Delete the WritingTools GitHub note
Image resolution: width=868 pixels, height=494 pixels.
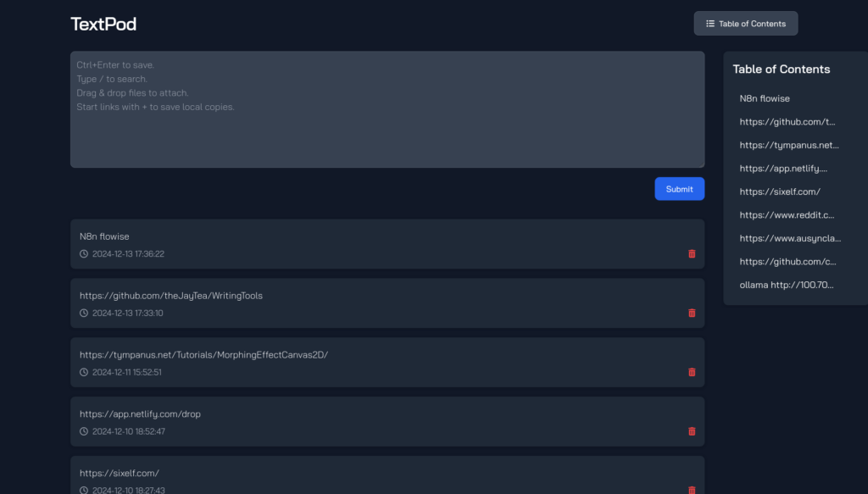[x=692, y=313]
